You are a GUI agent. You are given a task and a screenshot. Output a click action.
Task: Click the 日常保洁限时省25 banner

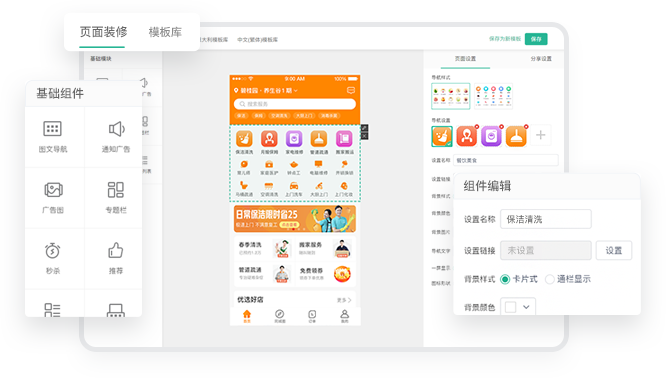(295, 219)
